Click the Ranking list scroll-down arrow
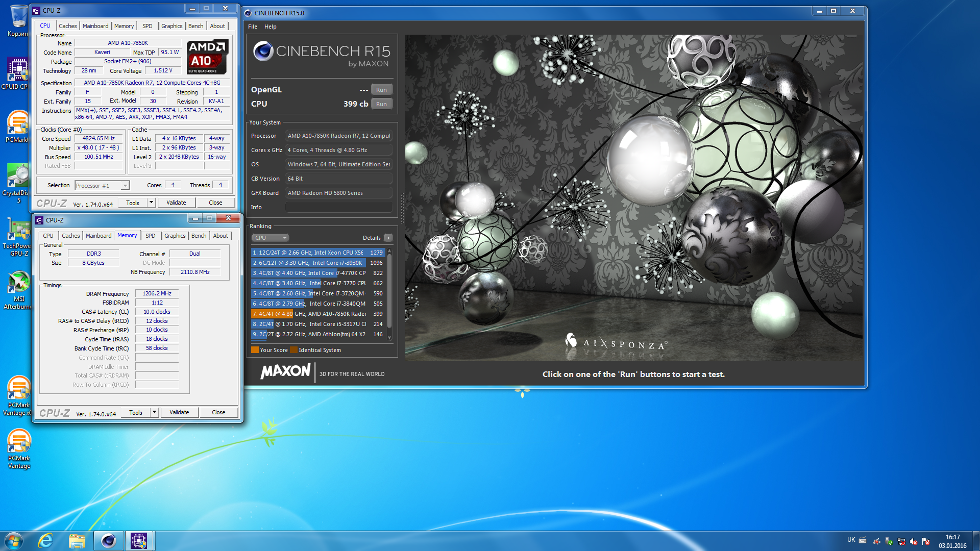The width and height of the screenshot is (980, 551). pyautogui.click(x=389, y=337)
